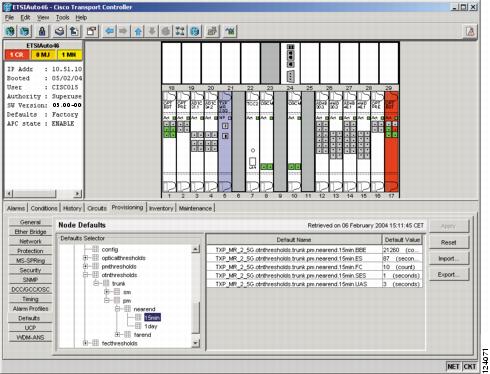490x374 pixels.
Task: Click the last green network toolbar icon
Action: (230, 31)
